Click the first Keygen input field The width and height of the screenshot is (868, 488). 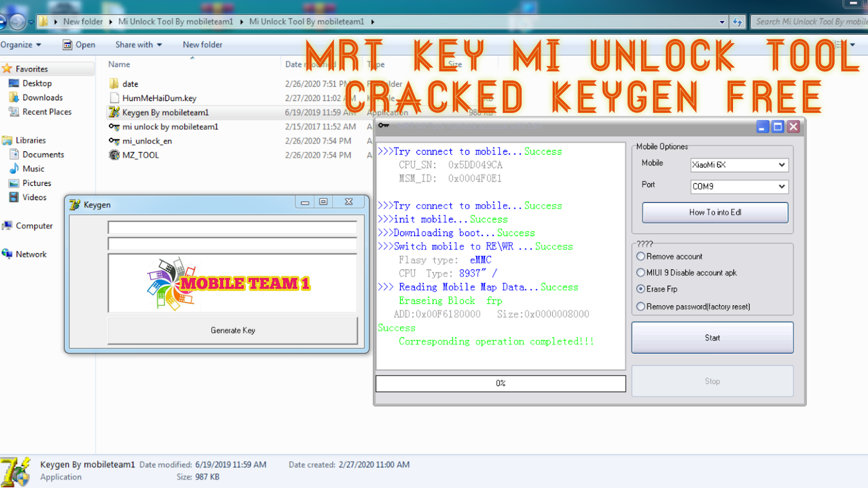[232, 227]
